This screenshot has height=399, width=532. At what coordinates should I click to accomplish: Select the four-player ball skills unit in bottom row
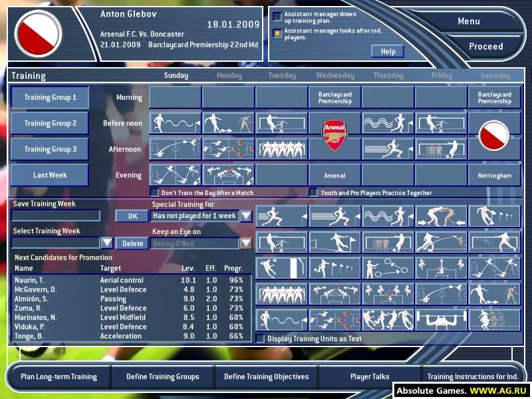click(x=388, y=320)
